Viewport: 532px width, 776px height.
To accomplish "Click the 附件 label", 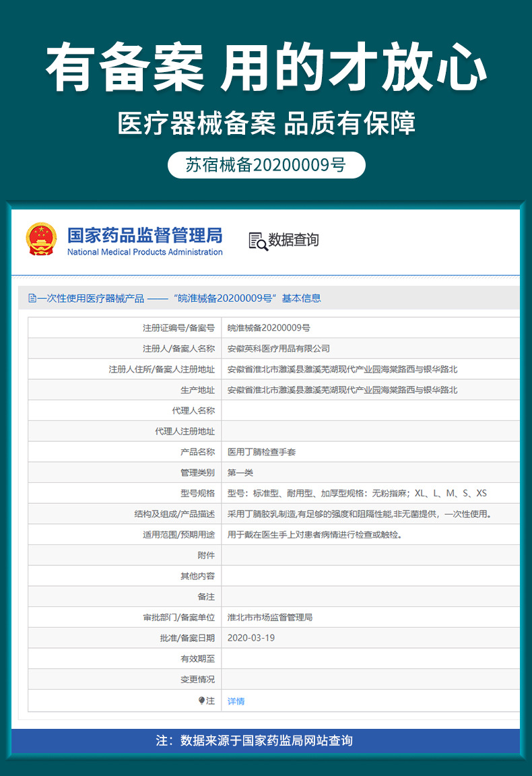I will [x=206, y=555].
